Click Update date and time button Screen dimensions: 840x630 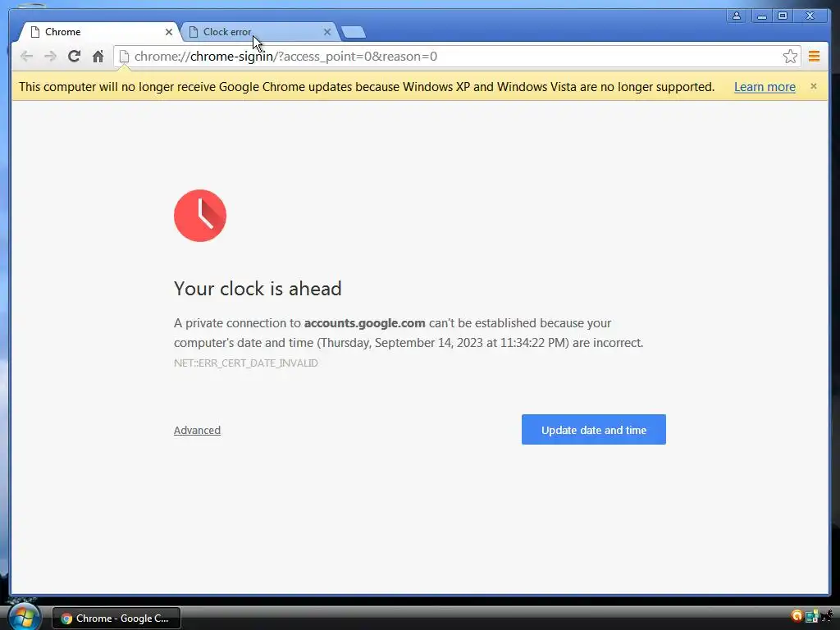tap(594, 430)
